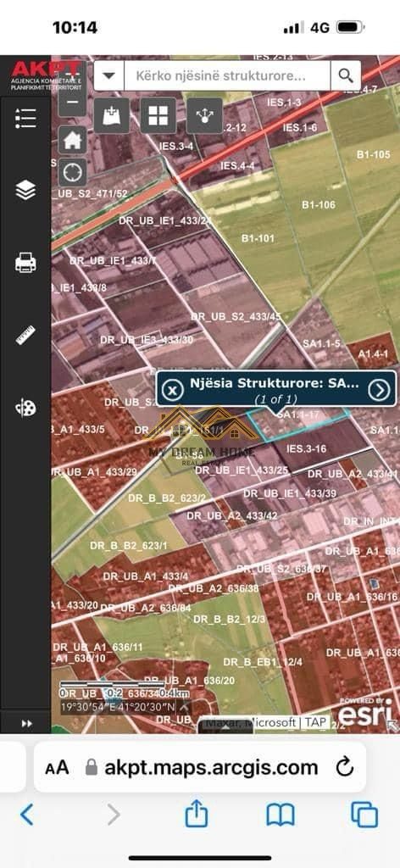
Task: Open Safari share sheet
Action: point(197,814)
